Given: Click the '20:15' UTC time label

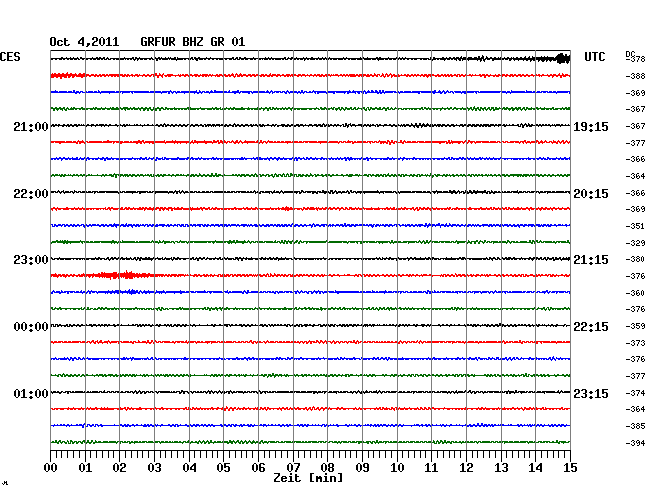Looking at the screenshot, I should click(591, 194).
